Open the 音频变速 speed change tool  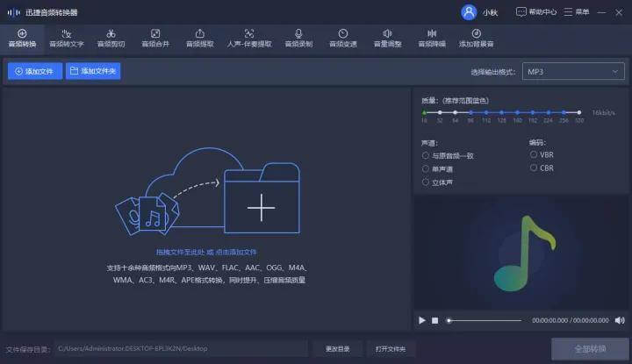coord(343,39)
